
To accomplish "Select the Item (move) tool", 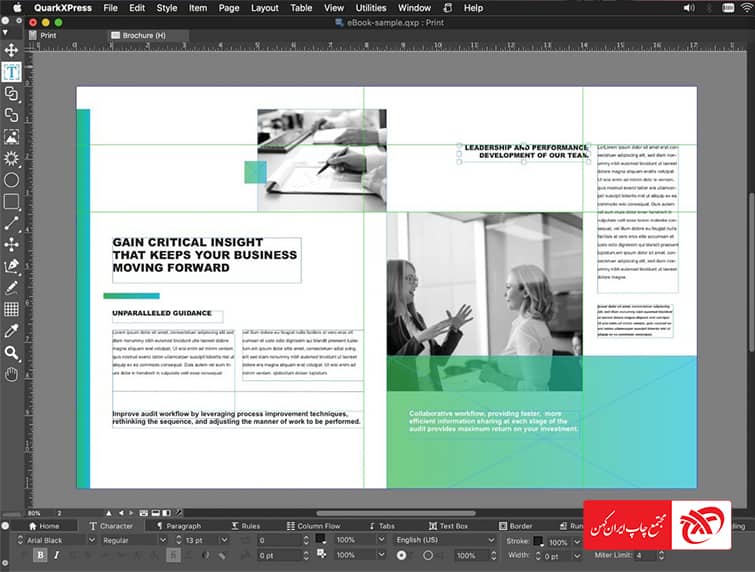I will 11,50.
